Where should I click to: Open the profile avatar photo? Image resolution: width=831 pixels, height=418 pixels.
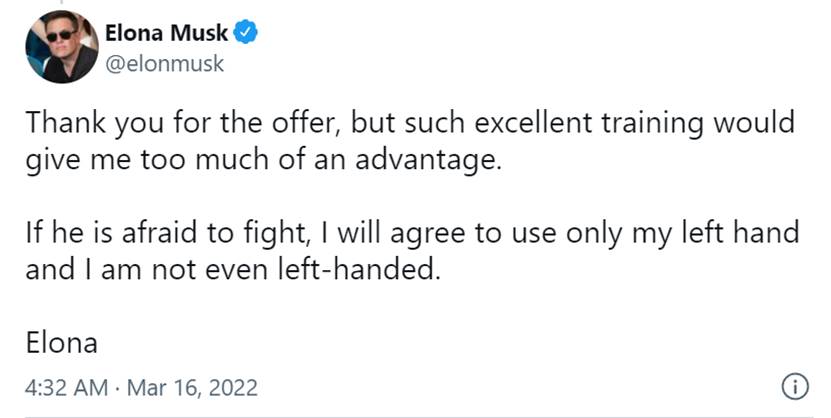tap(62, 47)
